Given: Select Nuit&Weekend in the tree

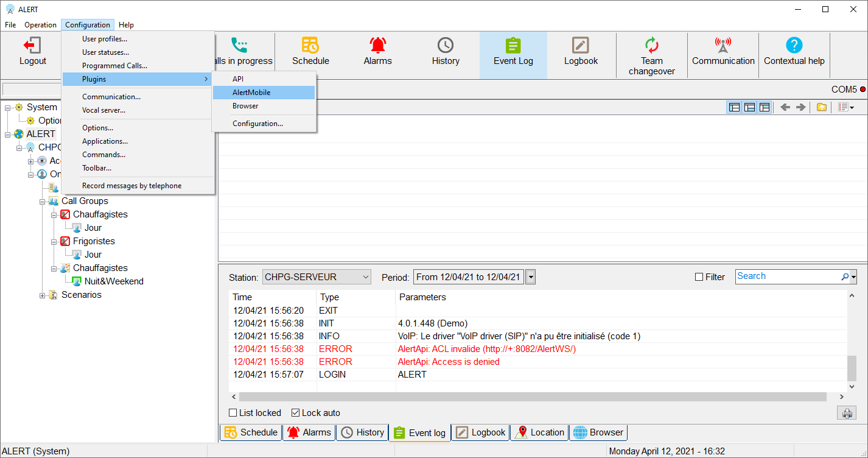Looking at the screenshot, I should (x=114, y=281).
